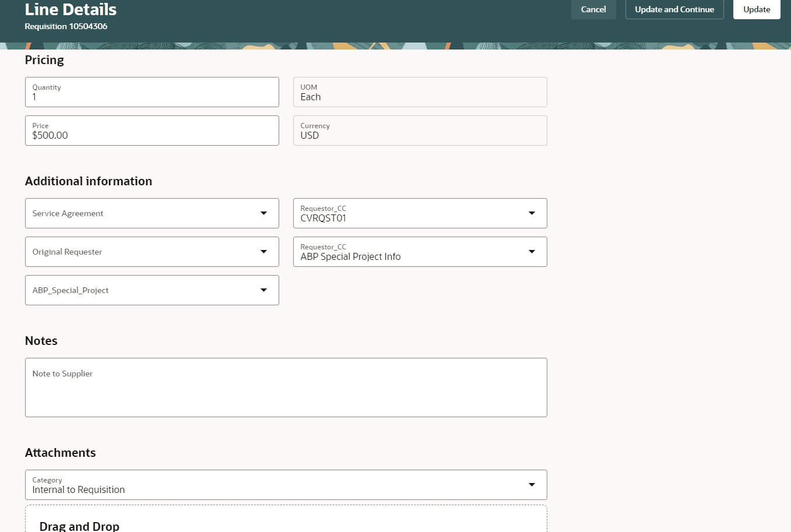Open the attachment Category dropdown arrow
791x532 pixels.
point(532,485)
